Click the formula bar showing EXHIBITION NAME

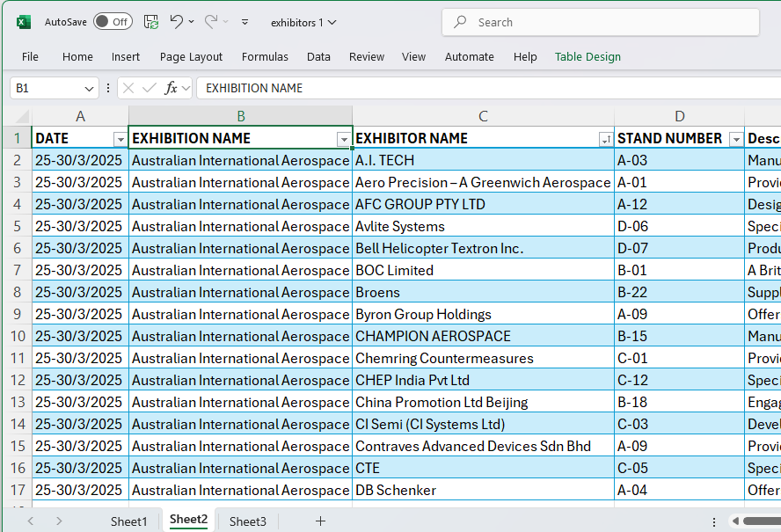488,88
